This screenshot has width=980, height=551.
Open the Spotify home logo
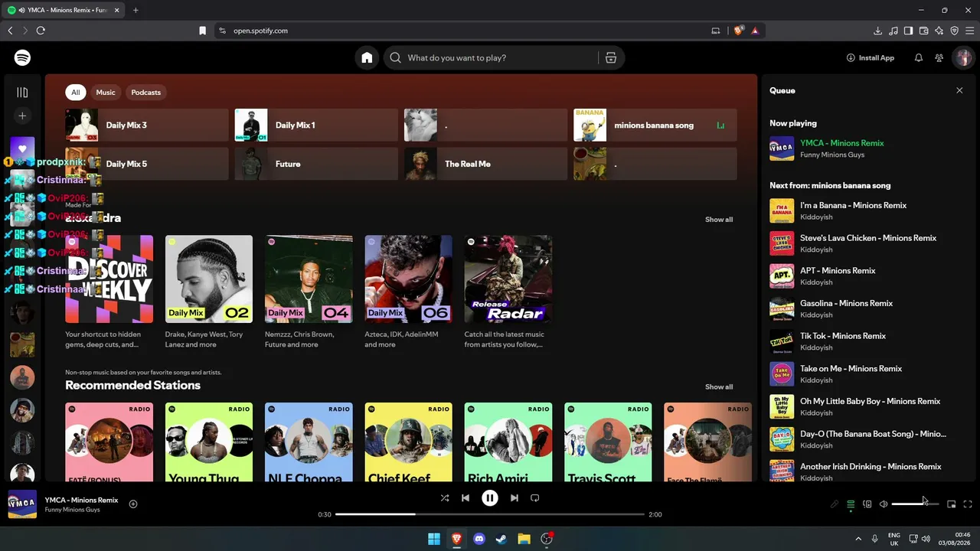point(22,58)
